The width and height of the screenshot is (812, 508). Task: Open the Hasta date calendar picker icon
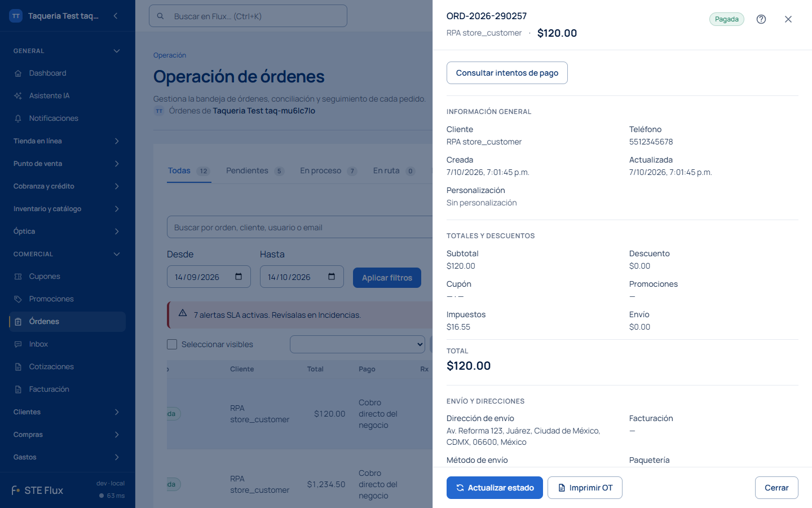coord(332,277)
